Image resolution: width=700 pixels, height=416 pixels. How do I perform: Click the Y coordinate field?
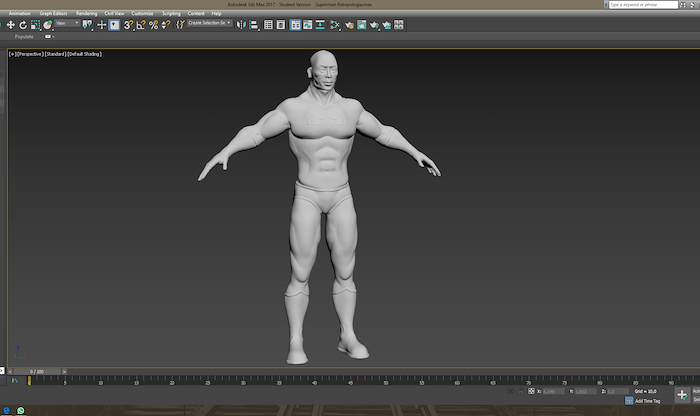585,391
